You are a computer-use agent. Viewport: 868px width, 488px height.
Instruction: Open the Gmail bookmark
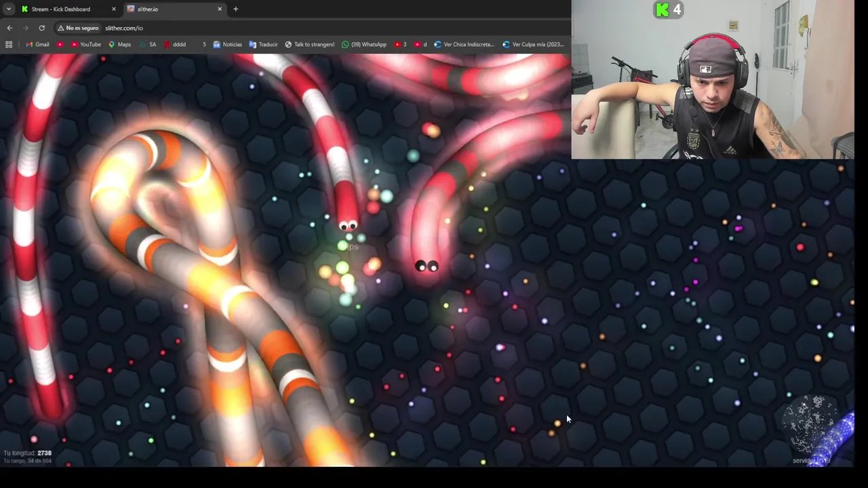(37, 44)
